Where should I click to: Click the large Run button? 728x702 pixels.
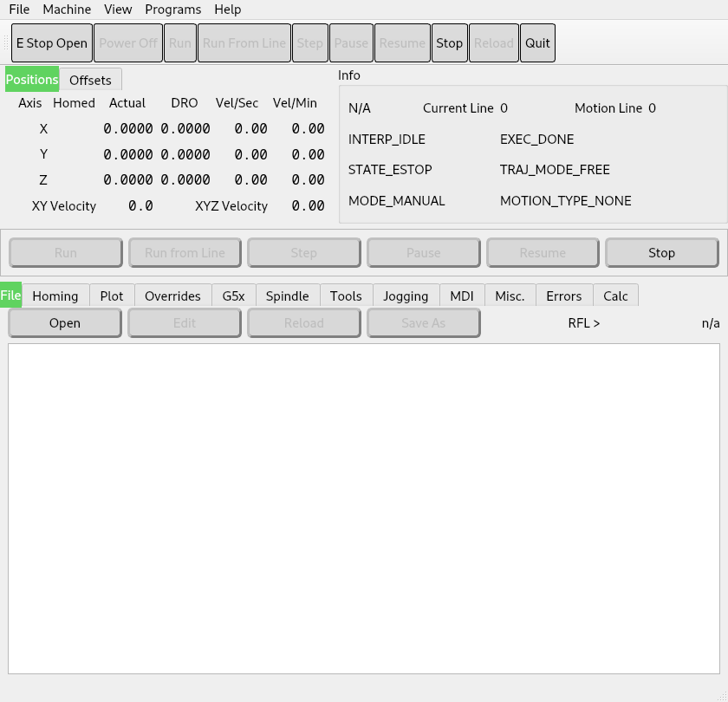(66, 253)
